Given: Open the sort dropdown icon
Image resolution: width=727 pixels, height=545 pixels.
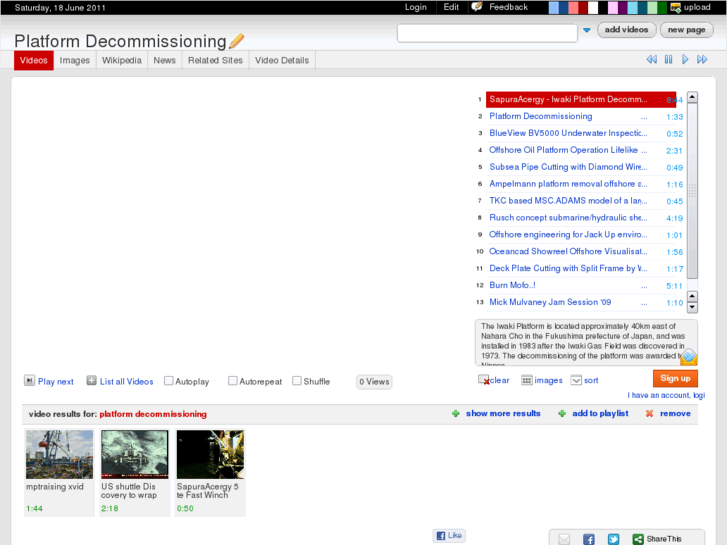Looking at the screenshot, I should [576, 380].
